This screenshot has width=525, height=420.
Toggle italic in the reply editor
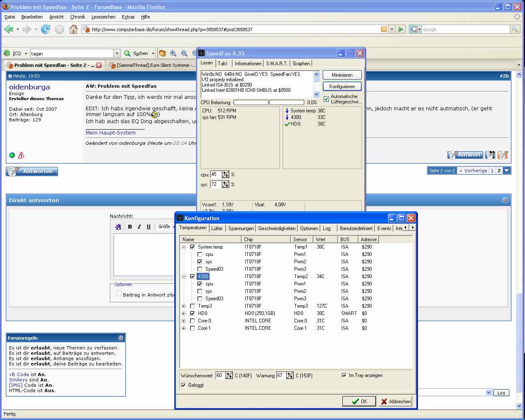pos(139,226)
